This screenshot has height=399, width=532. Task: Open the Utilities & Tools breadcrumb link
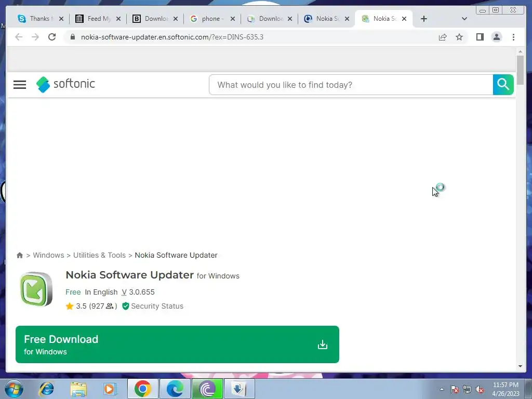click(x=99, y=255)
